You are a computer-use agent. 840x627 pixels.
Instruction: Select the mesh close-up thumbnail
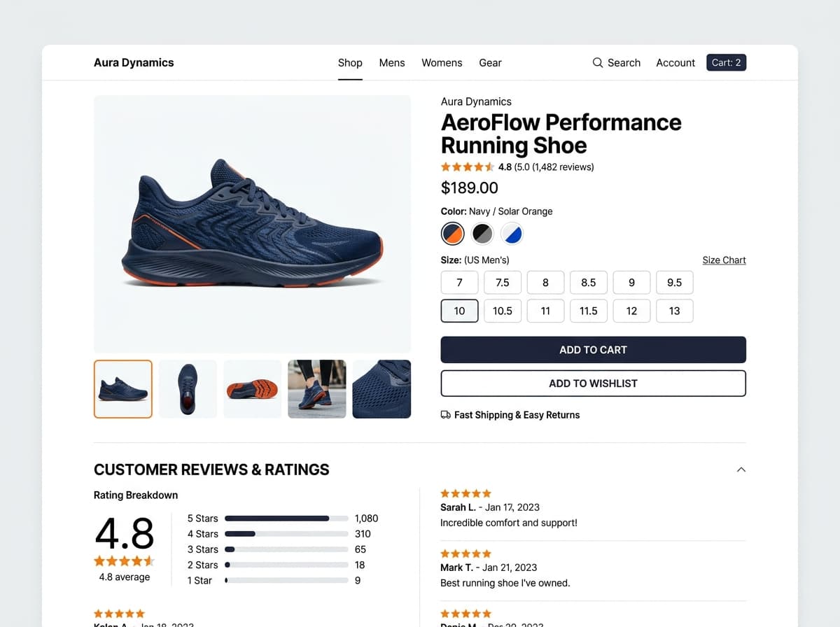tap(381, 389)
